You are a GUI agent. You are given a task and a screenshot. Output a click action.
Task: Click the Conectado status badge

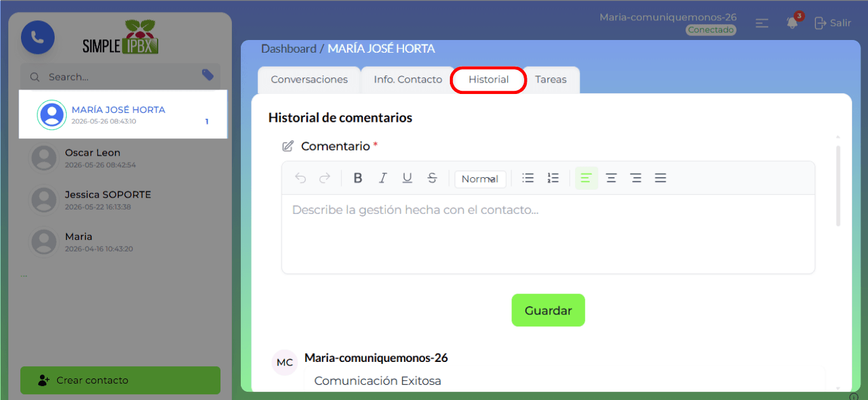(711, 30)
